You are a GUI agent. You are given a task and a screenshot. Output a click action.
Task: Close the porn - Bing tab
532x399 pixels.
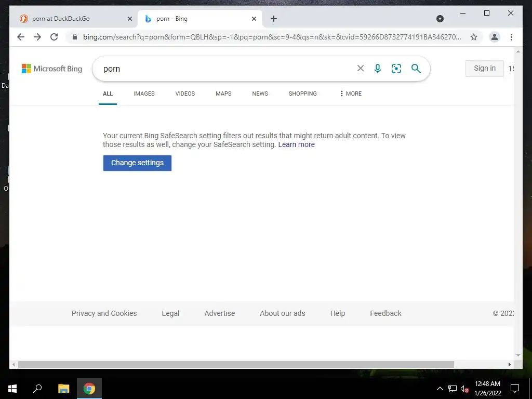click(x=254, y=19)
